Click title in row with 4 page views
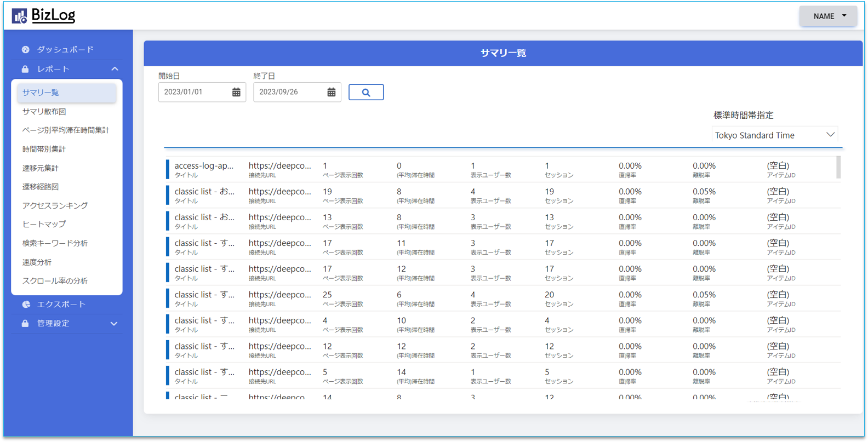The height and width of the screenshot is (442, 868). click(x=204, y=320)
